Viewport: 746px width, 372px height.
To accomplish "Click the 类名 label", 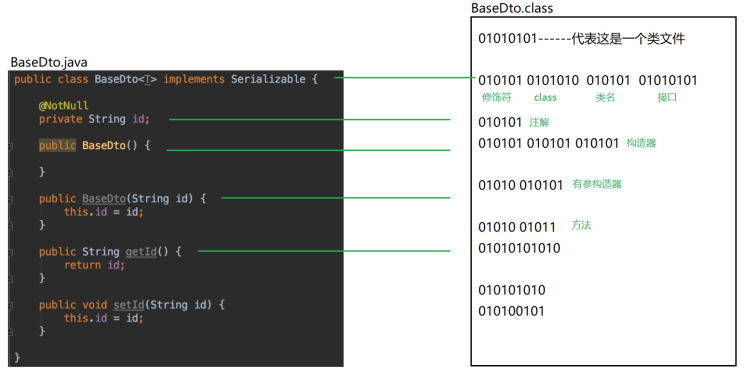I will point(605,98).
